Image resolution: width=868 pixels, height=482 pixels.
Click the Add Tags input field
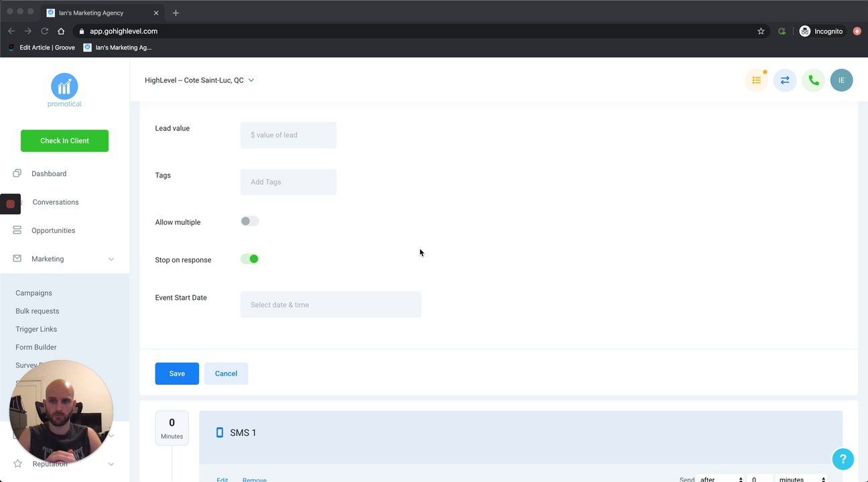pyautogui.click(x=289, y=181)
